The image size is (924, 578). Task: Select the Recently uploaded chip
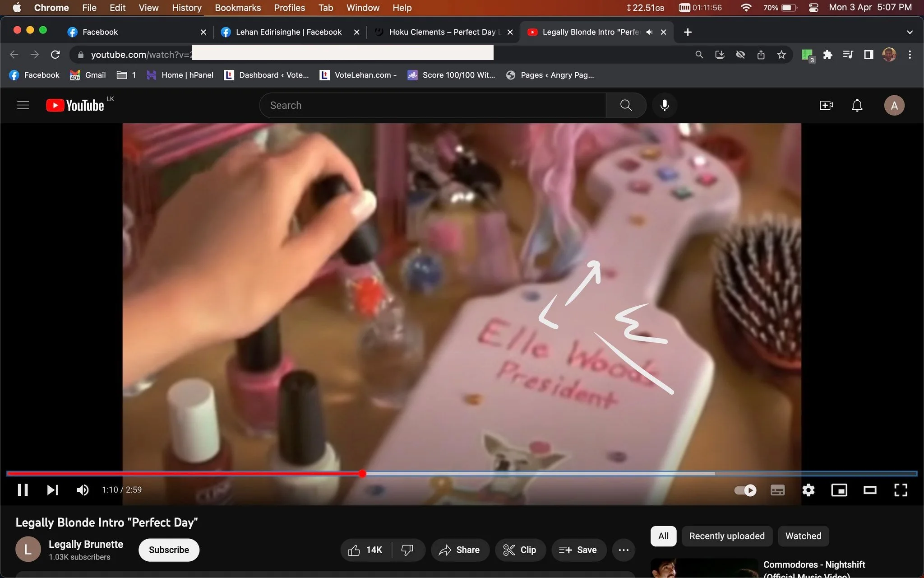point(727,536)
